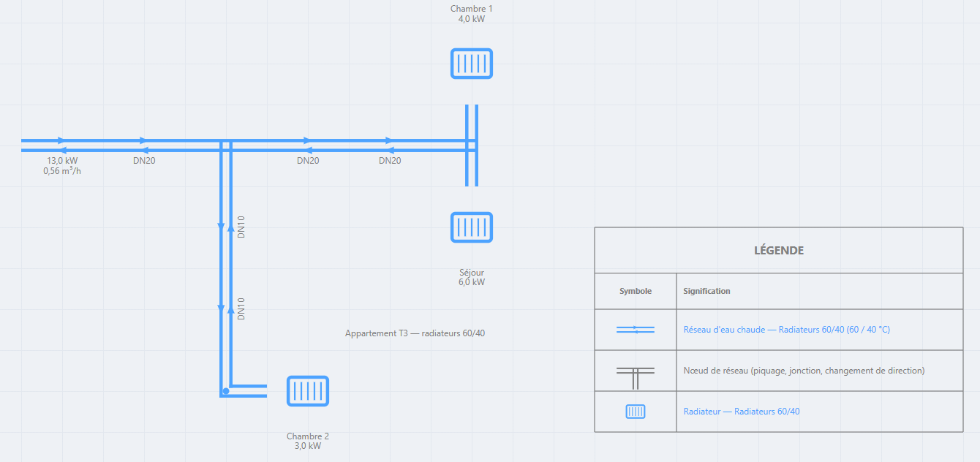This screenshot has height=462, width=980.
Task: Click the "Radiateur — Radiateurs 60/40" legend entry
Action: point(742,412)
